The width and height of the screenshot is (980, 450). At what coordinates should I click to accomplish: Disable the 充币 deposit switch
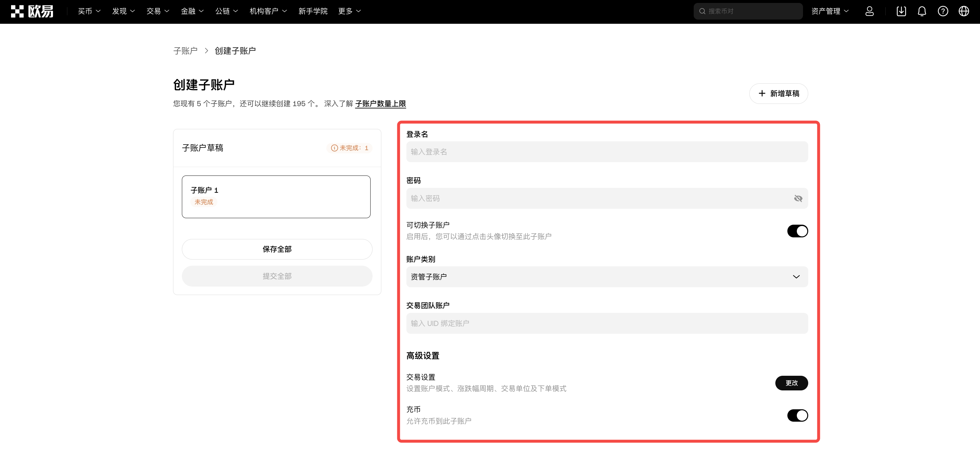click(x=797, y=415)
